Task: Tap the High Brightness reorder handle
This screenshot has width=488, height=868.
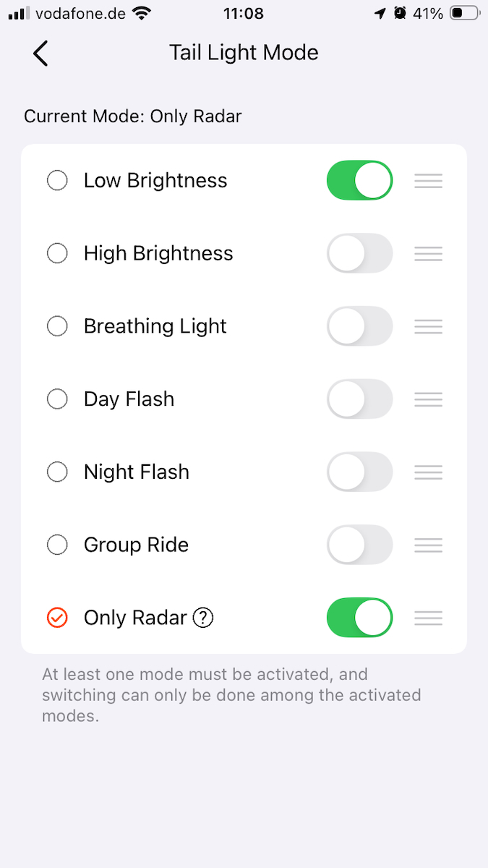Action: click(x=428, y=254)
